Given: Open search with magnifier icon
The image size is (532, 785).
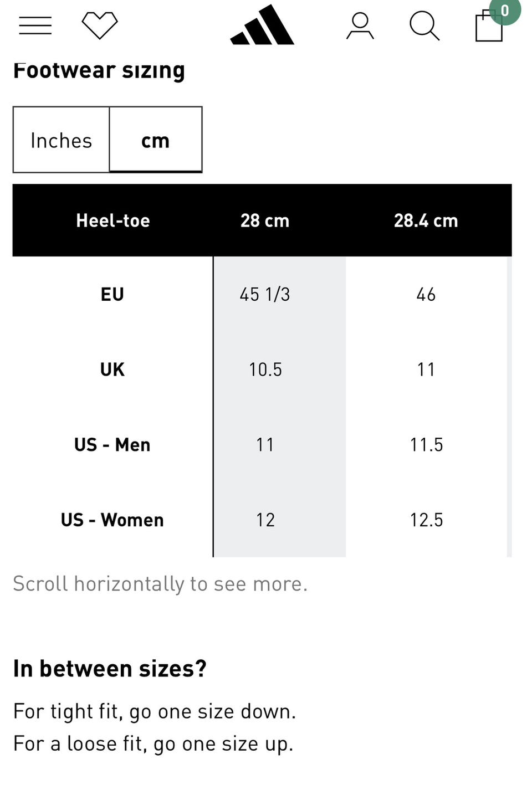Looking at the screenshot, I should [424, 26].
